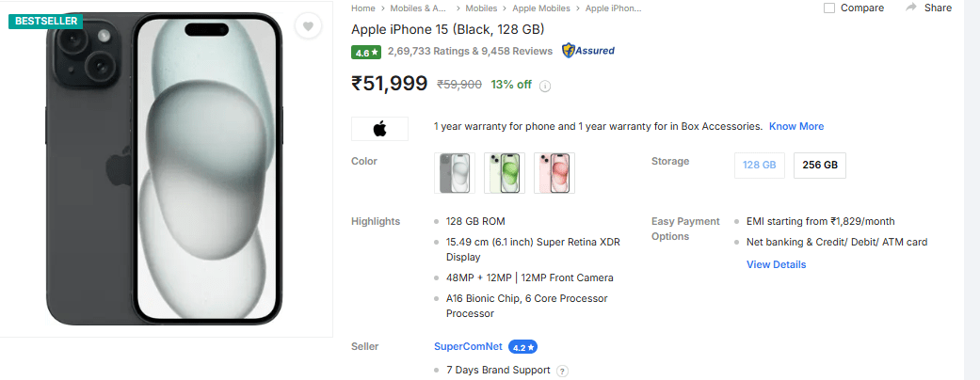
Task: Click the Apple brand logo
Action: [x=379, y=128]
